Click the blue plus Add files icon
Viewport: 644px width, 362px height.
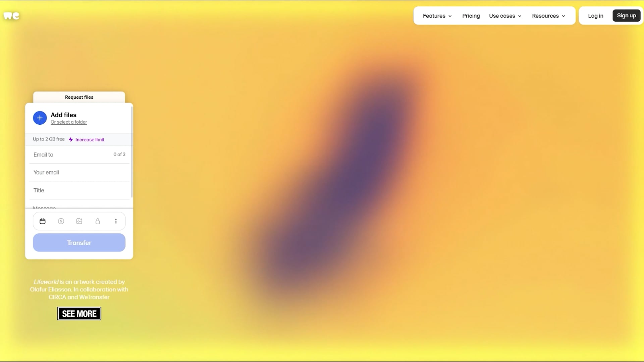40,118
